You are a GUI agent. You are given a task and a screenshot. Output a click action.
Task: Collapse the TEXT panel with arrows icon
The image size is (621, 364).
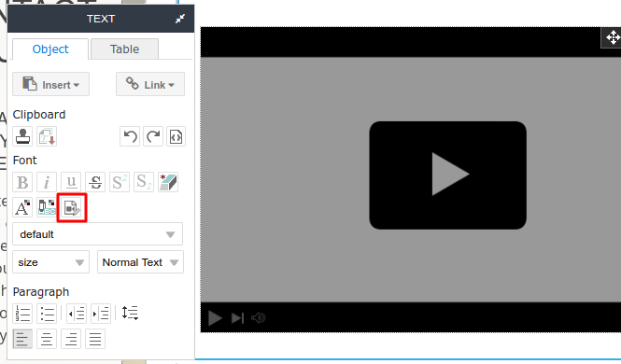[x=180, y=19]
